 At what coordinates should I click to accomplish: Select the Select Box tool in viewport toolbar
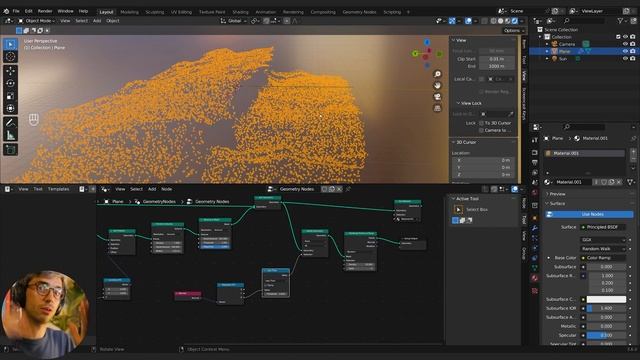11,44
